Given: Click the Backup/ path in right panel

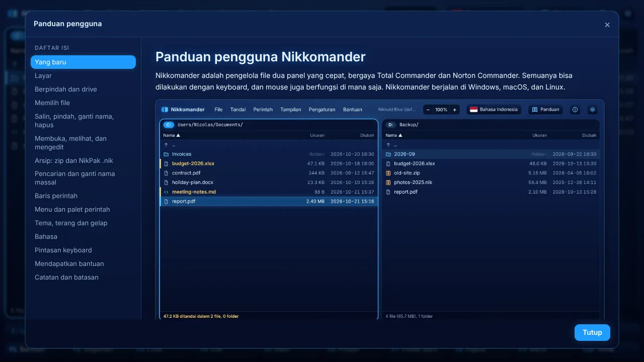Looking at the screenshot, I should 409,125.
